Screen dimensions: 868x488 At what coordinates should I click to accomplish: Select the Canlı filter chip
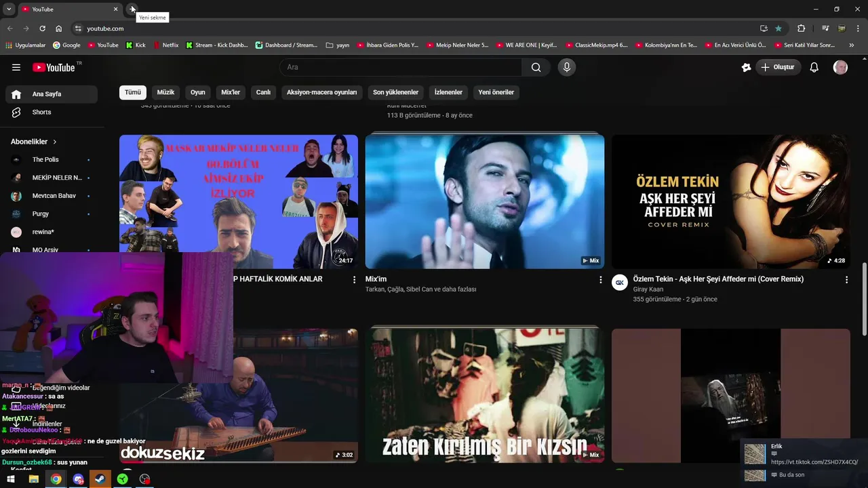[263, 92]
